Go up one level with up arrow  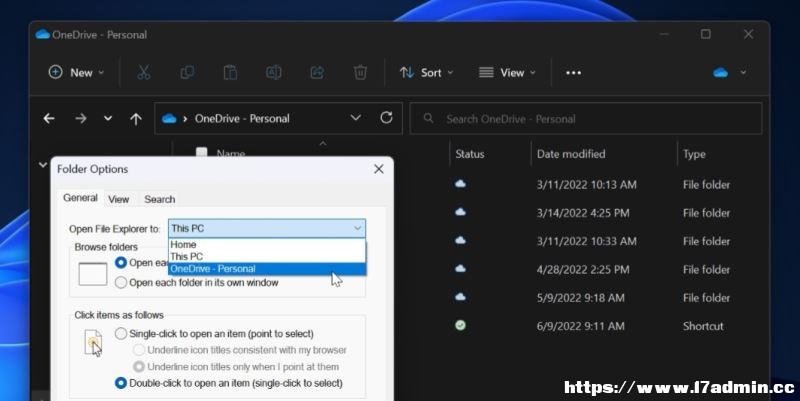click(x=136, y=119)
